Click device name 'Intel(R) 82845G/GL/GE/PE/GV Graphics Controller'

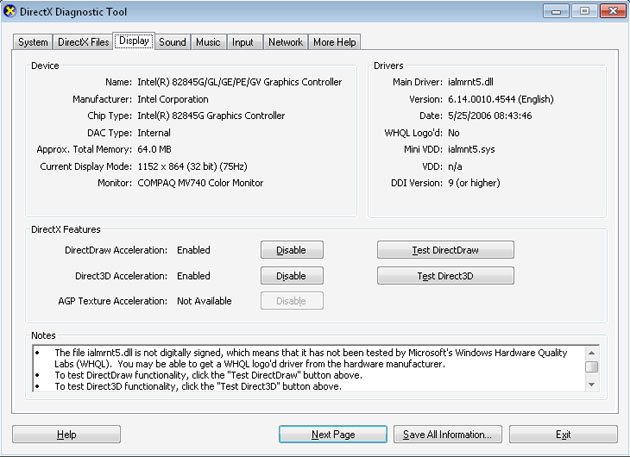(x=239, y=82)
